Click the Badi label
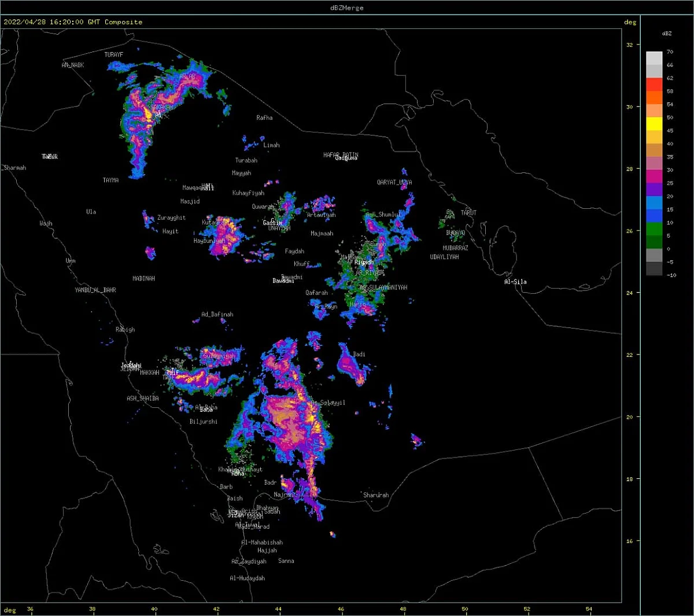Viewport: 694px width, 616px height. click(x=359, y=355)
